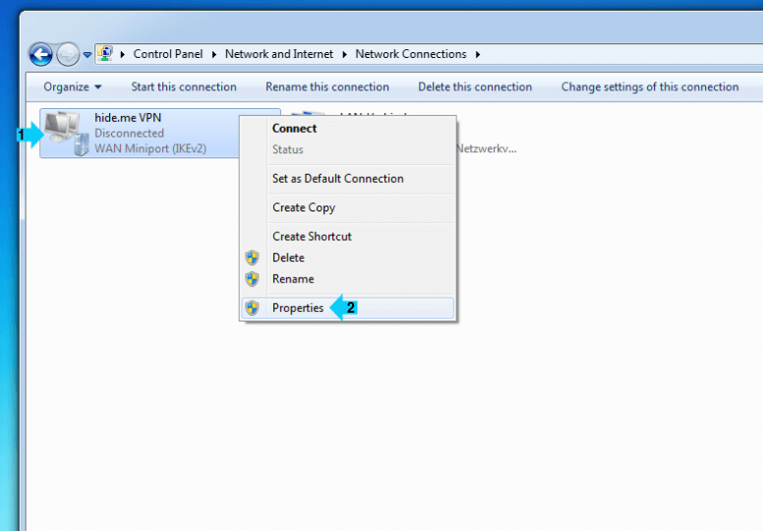Expand arrow after Network Connections

click(x=478, y=54)
